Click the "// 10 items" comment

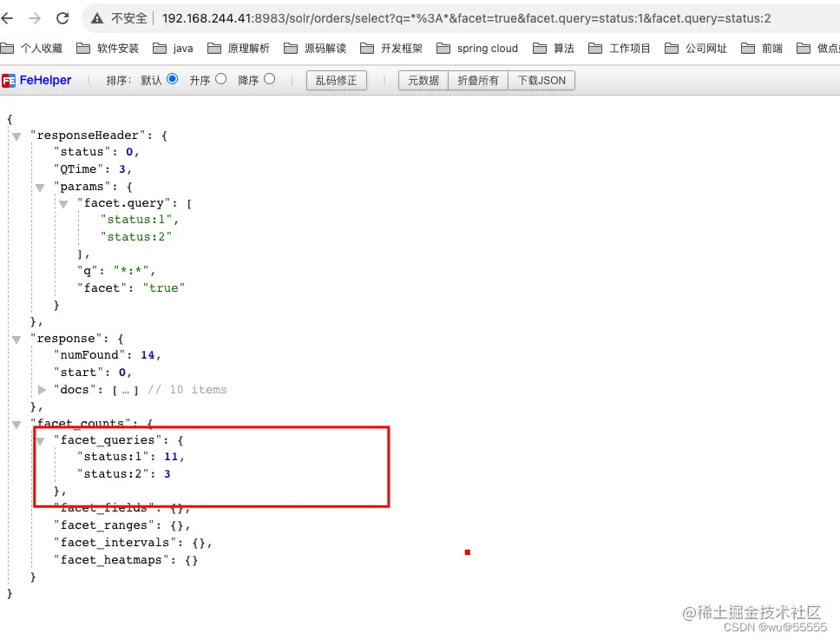tap(187, 390)
